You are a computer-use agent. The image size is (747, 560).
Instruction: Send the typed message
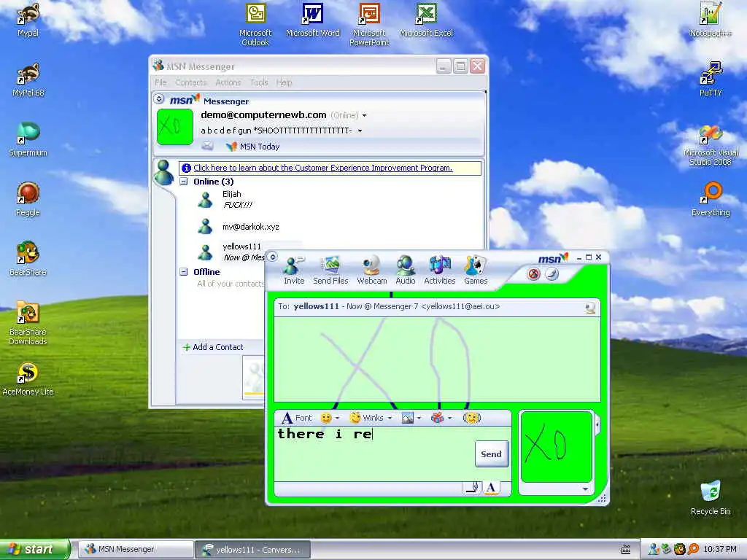click(491, 454)
